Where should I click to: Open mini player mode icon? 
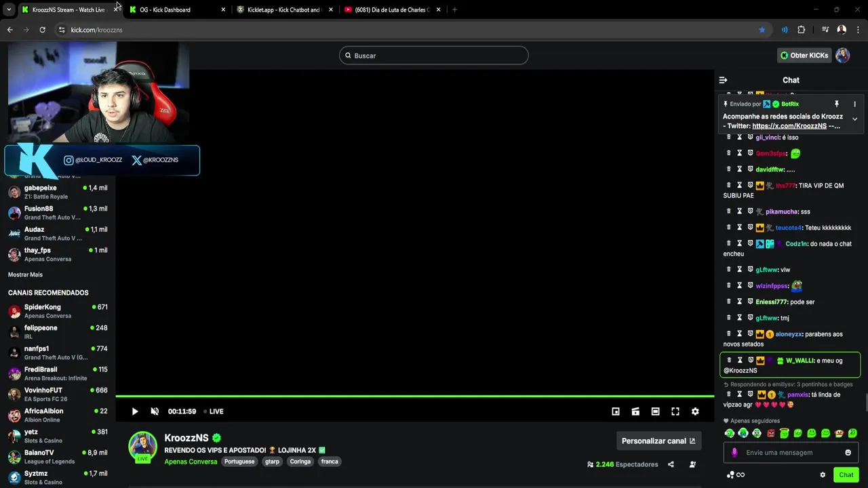point(616,411)
